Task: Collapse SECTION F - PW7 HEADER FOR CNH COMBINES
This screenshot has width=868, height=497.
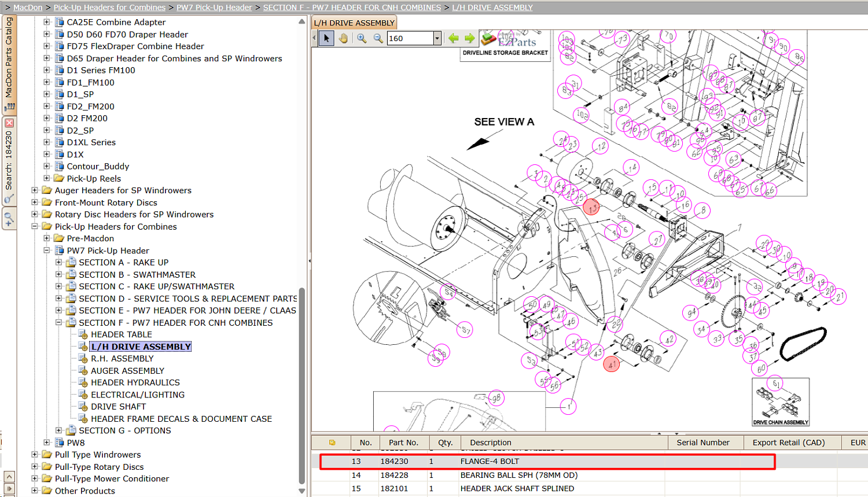Action: click(x=58, y=322)
